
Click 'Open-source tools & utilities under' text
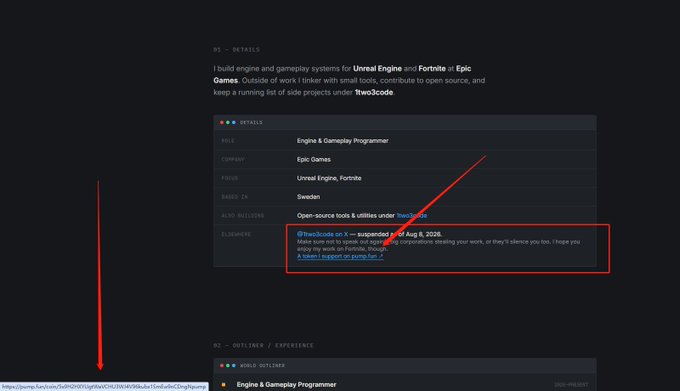tap(346, 215)
